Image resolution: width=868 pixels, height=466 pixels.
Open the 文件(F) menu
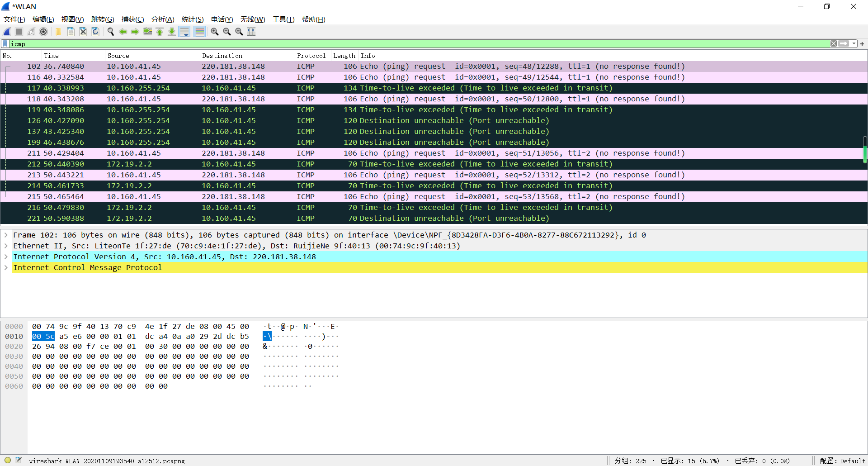14,19
